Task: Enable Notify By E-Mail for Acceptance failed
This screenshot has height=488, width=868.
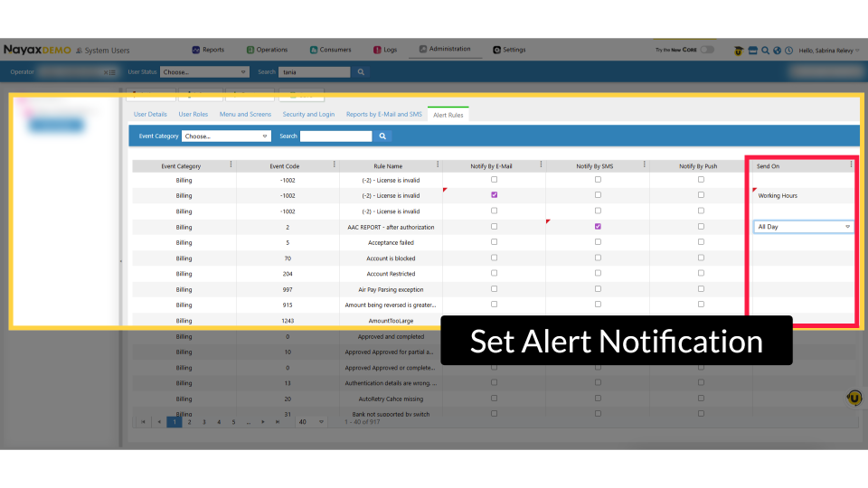Action: (494, 242)
